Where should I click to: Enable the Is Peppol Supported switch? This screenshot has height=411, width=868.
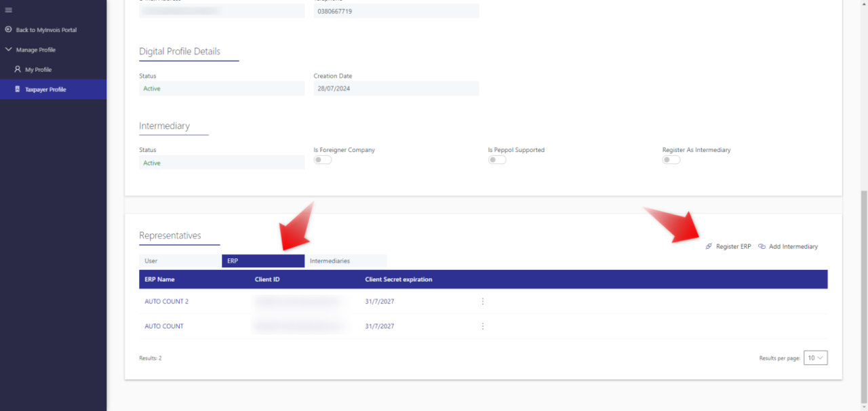point(497,159)
